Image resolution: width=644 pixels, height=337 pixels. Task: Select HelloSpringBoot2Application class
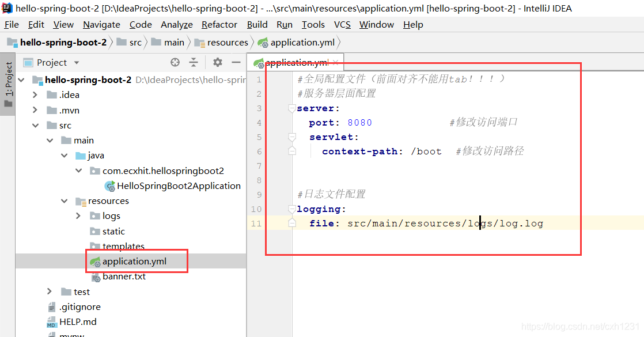178,185
